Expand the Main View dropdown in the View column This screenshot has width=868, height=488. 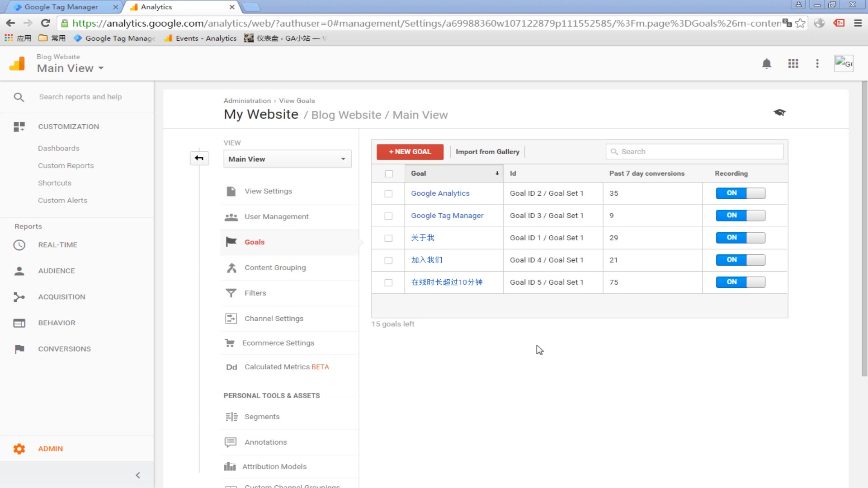pyautogui.click(x=288, y=159)
